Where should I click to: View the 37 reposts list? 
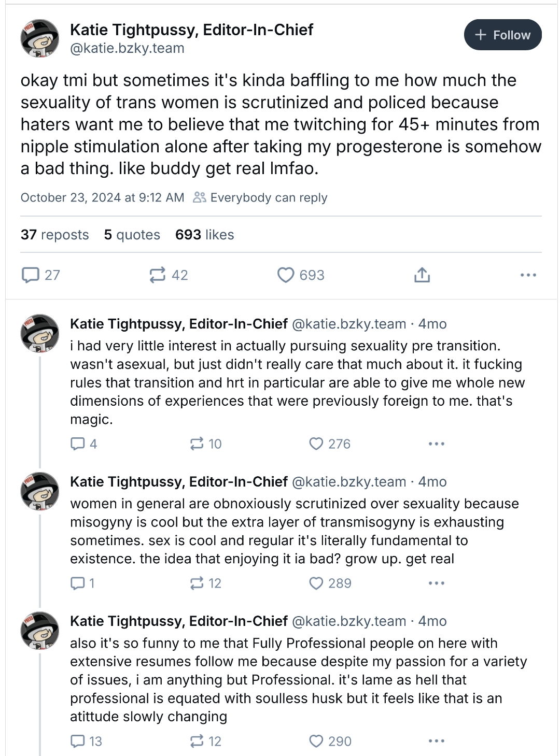54,235
